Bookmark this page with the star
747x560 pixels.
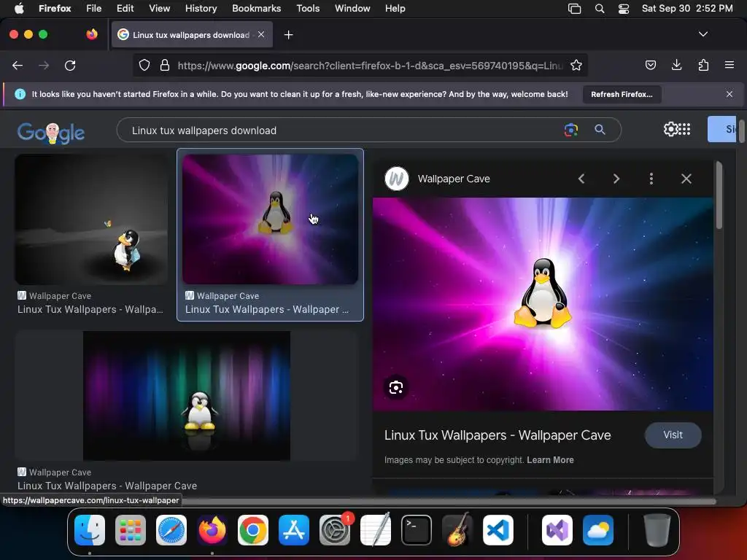point(576,65)
